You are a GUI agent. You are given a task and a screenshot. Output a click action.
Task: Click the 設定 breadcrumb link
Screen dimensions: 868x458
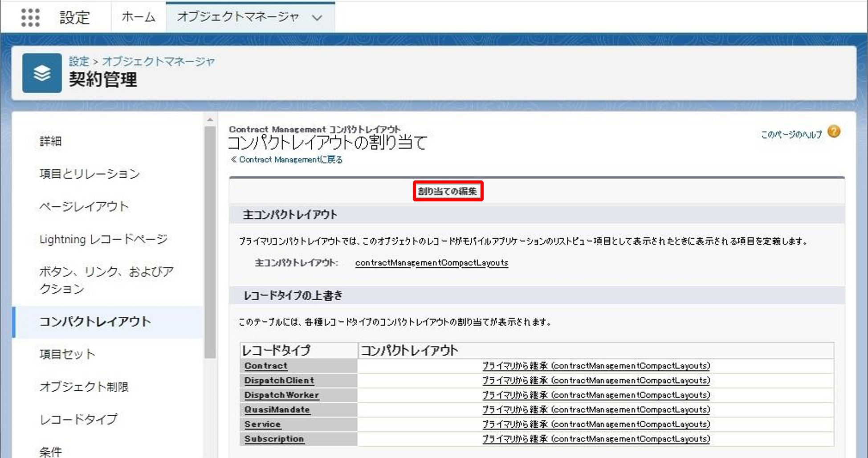(x=79, y=61)
